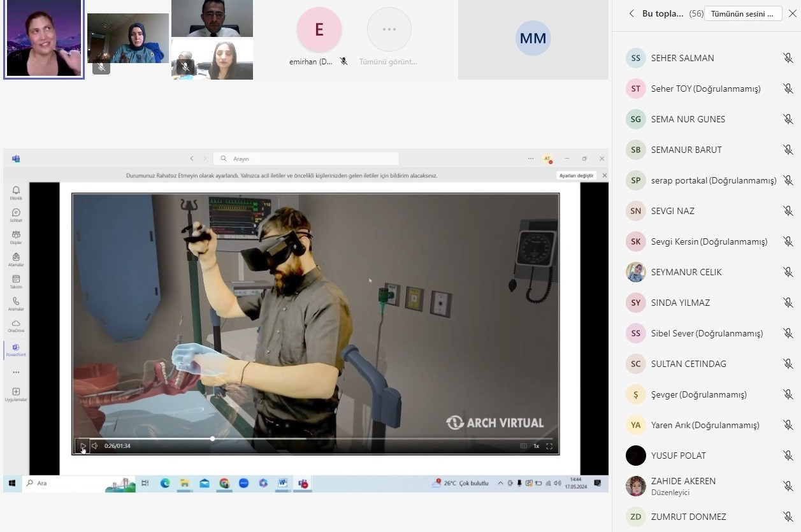
Task: Toggle microphone icon for ZUMRUT DONMEZ
Action: click(788, 517)
